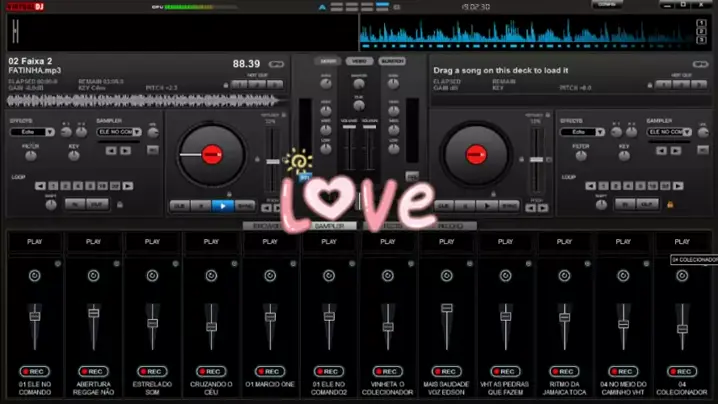Click left deck sampler volume knob
This screenshot has width=718, height=404.
tap(153, 132)
